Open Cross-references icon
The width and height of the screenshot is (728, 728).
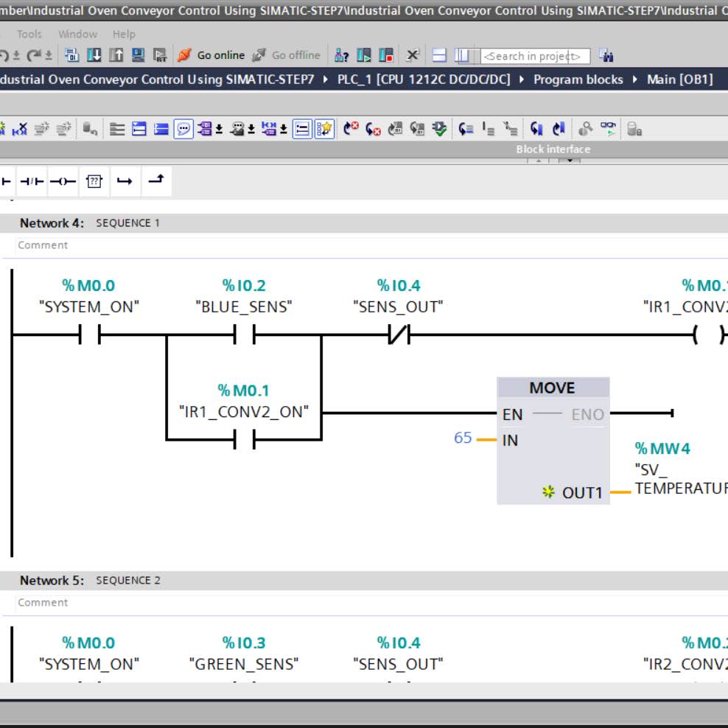pos(413,56)
